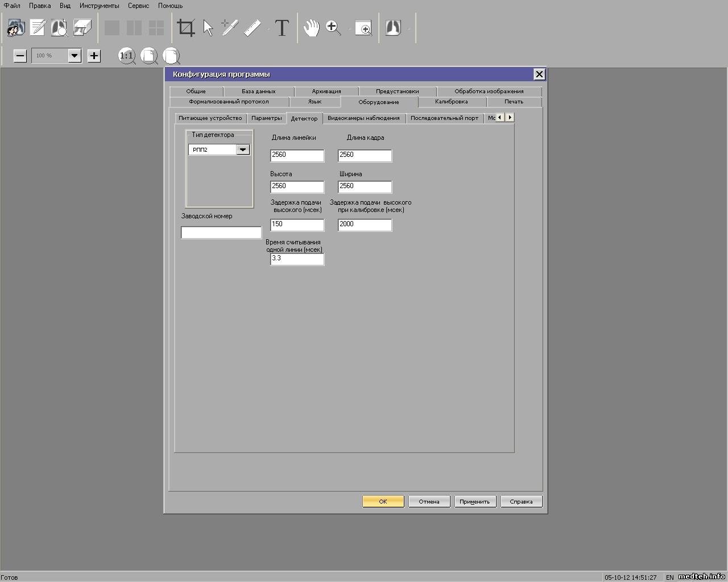
Task: Switch to the Калибровка tab
Action: click(x=451, y=102)
